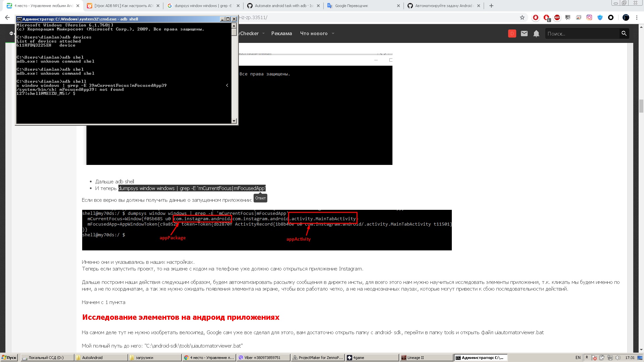This screenshot has width=644, height=362.
Task: Click the blue shield extension icon
Action: coord(600,17)
